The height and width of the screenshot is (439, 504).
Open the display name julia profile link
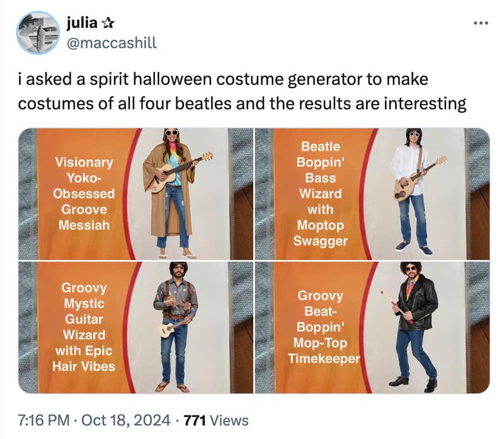click(x=82, y=24)
